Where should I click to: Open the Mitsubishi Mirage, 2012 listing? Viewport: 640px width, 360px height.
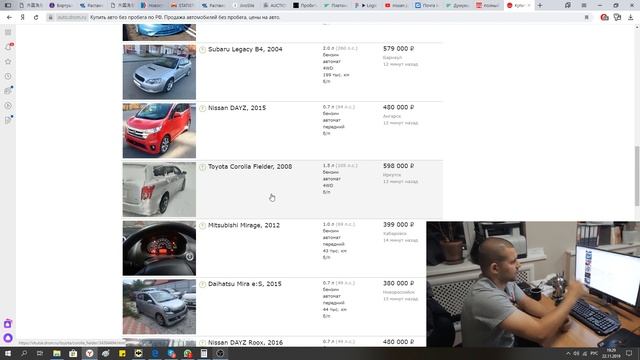(244, 226)
